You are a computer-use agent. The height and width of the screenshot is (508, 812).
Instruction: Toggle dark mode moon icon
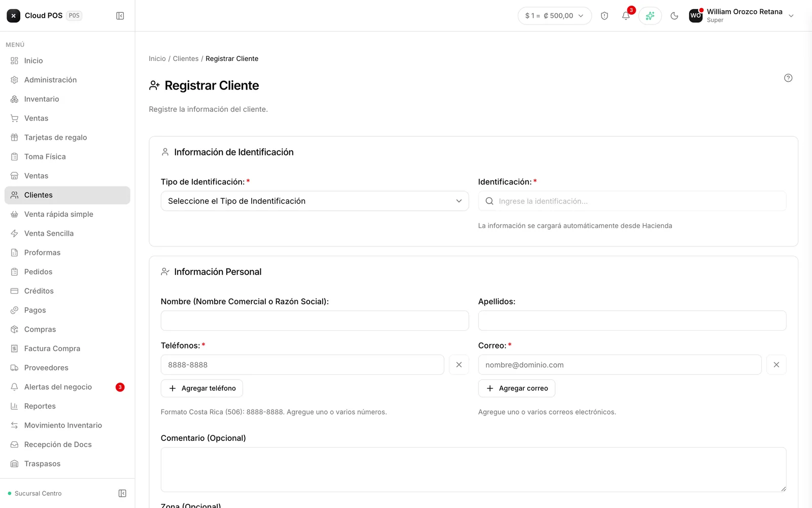click(674, 16)
